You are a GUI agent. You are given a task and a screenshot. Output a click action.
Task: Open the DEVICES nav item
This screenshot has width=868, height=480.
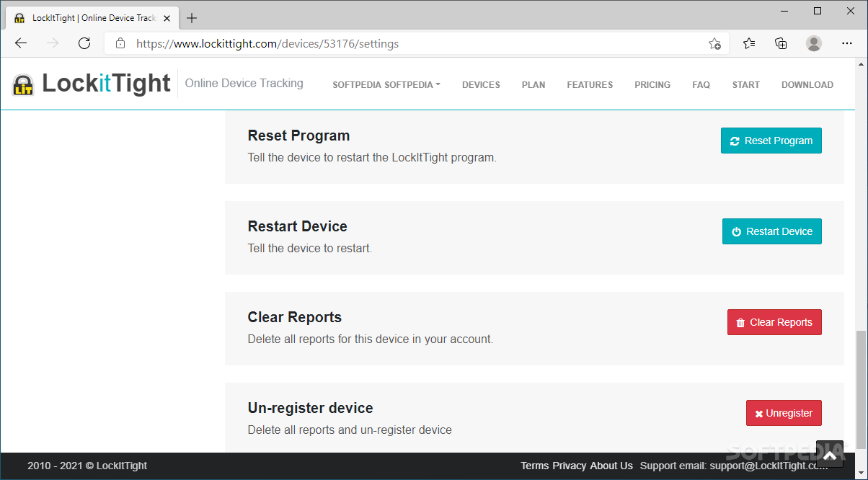pyautogui.click(x=481, y=84)
